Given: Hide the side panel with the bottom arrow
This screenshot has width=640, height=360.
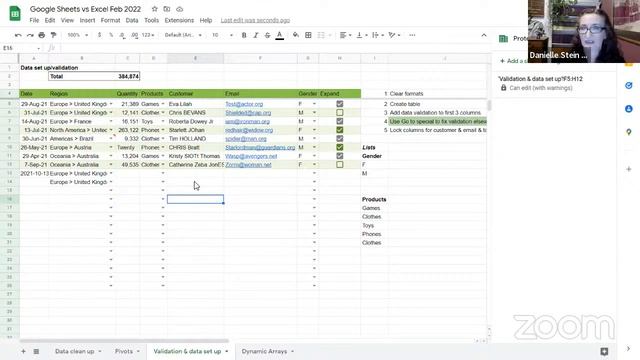Looking at the screenshot, I should pyautogui.click(x=629, y=349).
